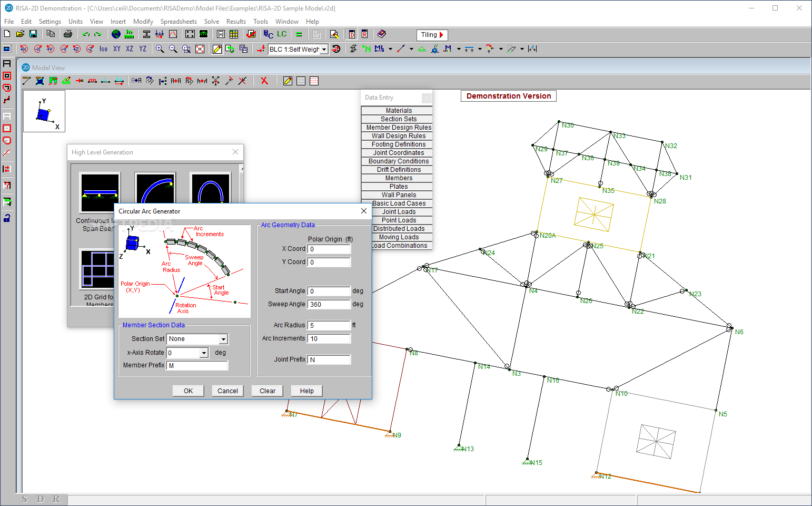Click the red X delete icon in Model View
Screen dimensions: 812x506
[264, 81]
